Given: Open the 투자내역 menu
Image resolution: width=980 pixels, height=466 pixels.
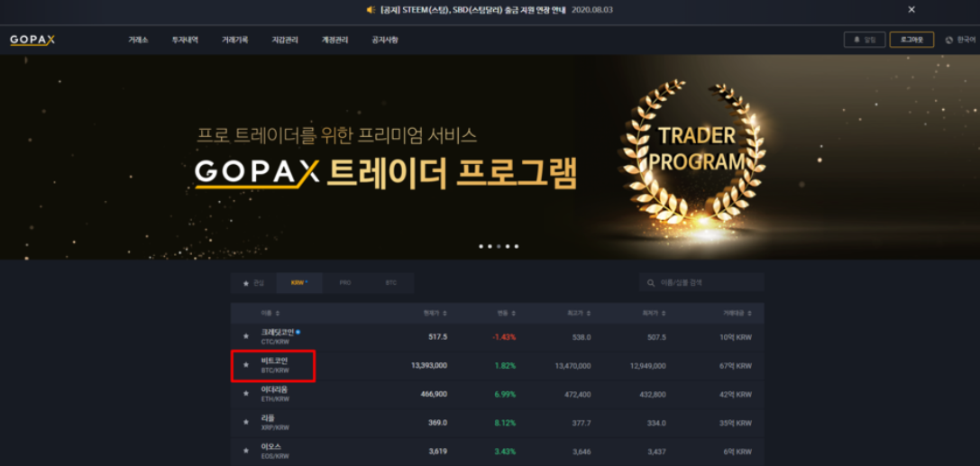Looking at the screenshot, I should 185,40.
